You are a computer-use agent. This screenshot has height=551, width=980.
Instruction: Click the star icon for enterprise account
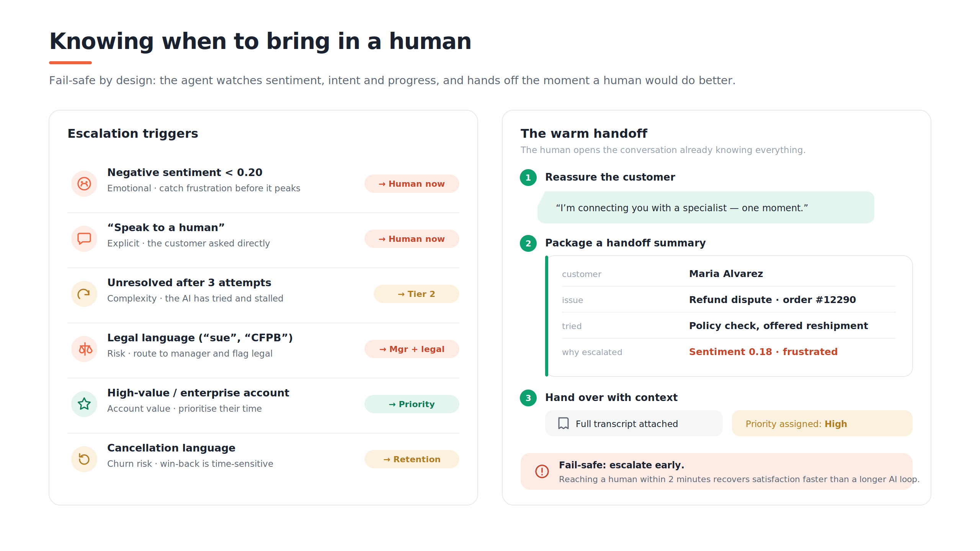click(x=84, y=404)
